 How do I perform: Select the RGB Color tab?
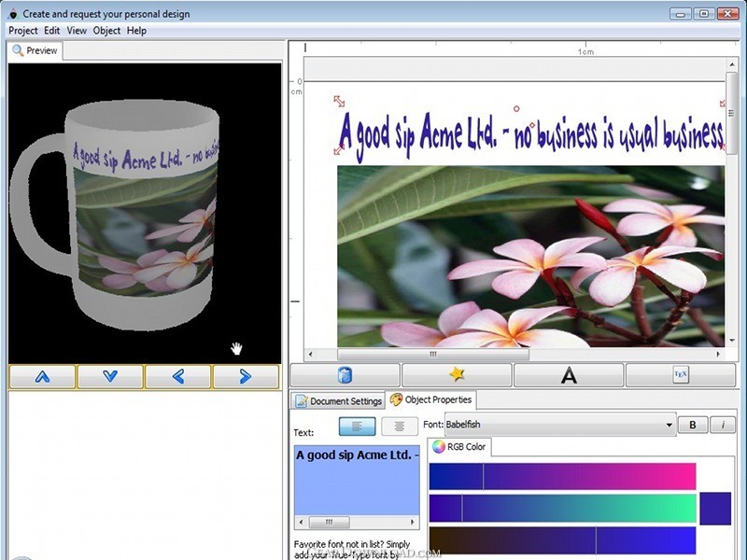[458, 447]
